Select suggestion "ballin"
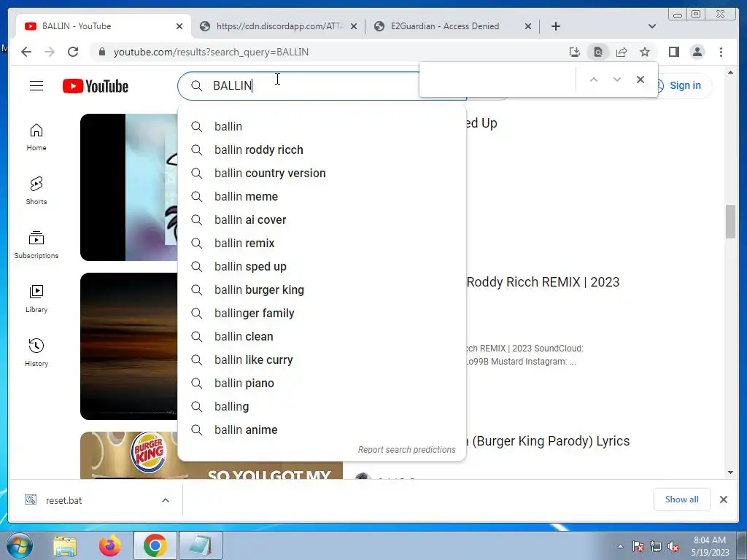This screenshot has height=560, width=747. click(x=322, y=126)
